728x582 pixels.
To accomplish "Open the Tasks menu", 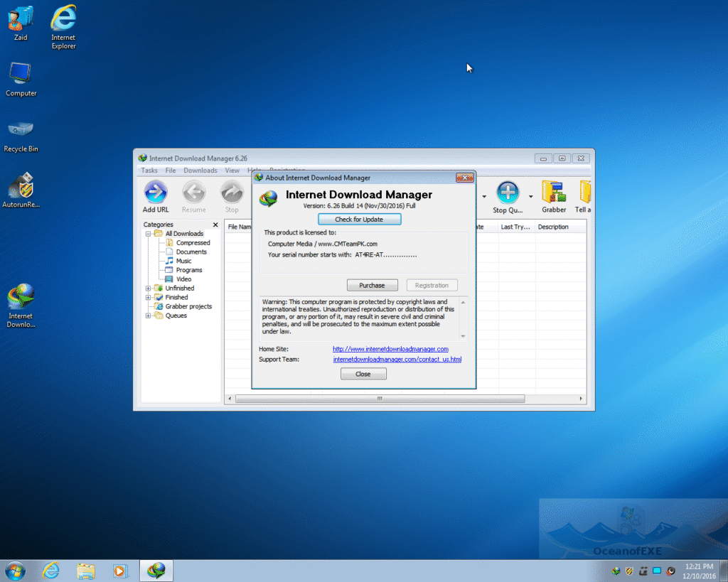I will (149, 171).
